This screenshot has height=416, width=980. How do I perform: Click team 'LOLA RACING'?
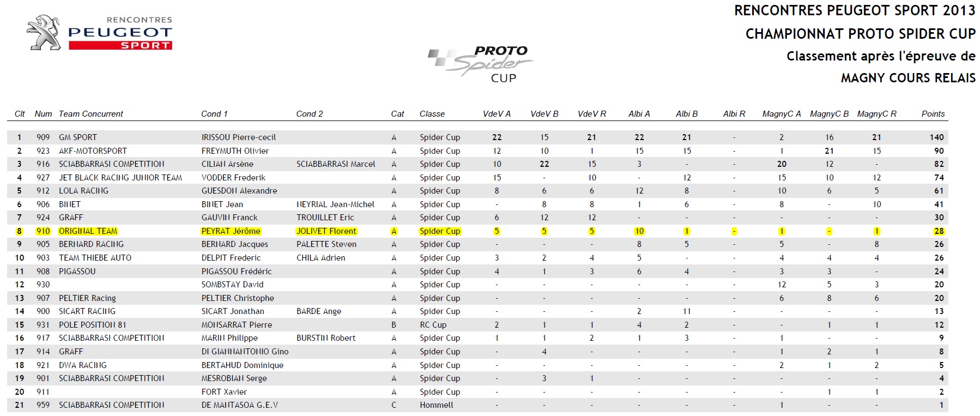[x=83, y=191]
